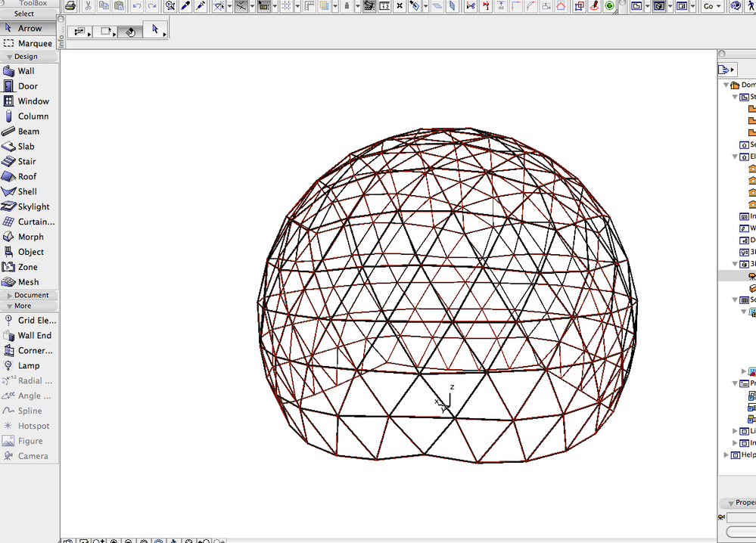Toggle the quick selection magnet button
The height and width of the screenshot is (543, 756).
[x=131, y=32]
